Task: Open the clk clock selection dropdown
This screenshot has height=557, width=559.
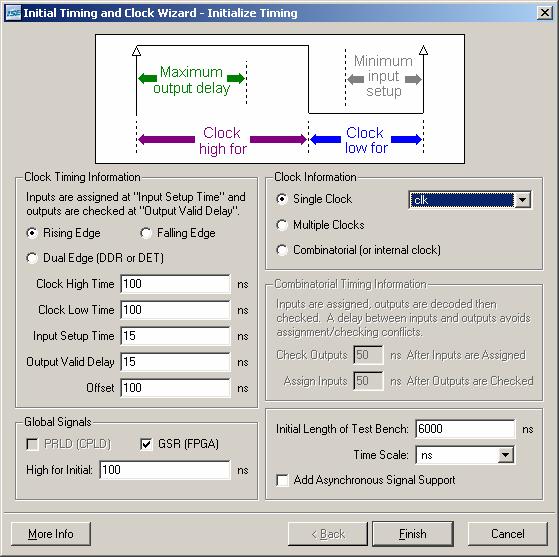Action: [x=522, y=200]
